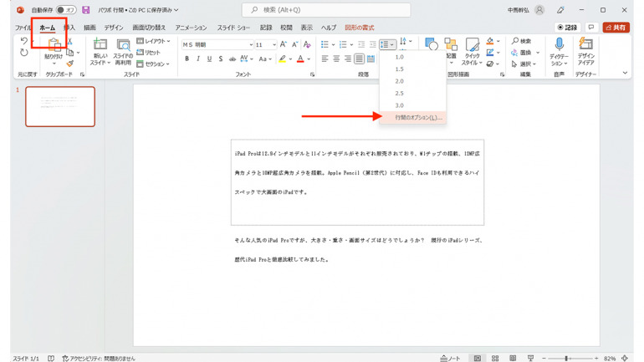This screenshot has height=362, width=644.
Task: Click the Redo arrow icon
Action: 23,53
